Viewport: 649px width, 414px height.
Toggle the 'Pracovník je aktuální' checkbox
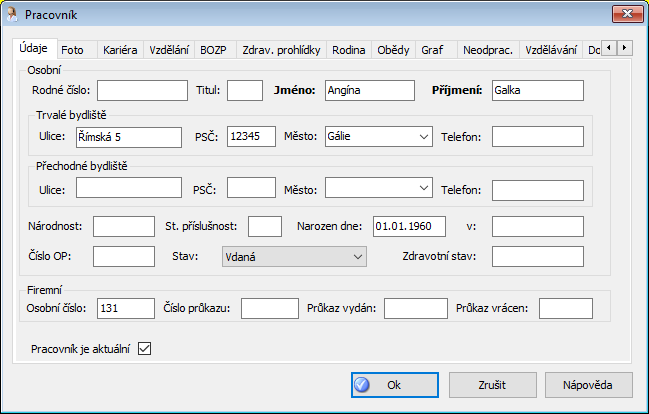[x=144, y=348]
